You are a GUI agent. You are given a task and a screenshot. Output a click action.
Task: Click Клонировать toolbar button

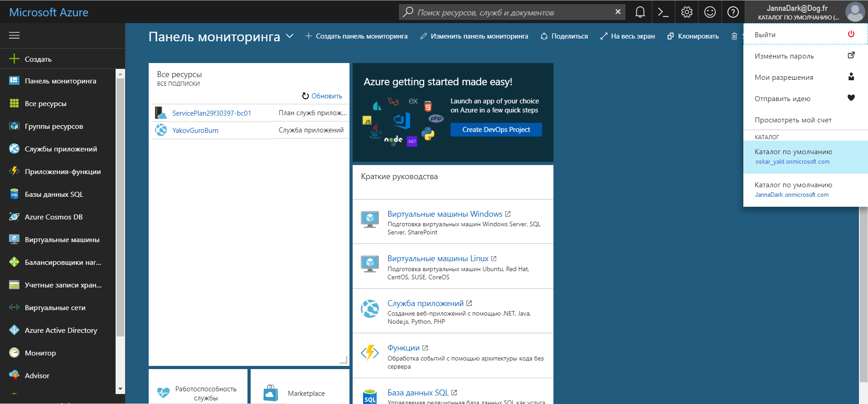coord(693,36)
